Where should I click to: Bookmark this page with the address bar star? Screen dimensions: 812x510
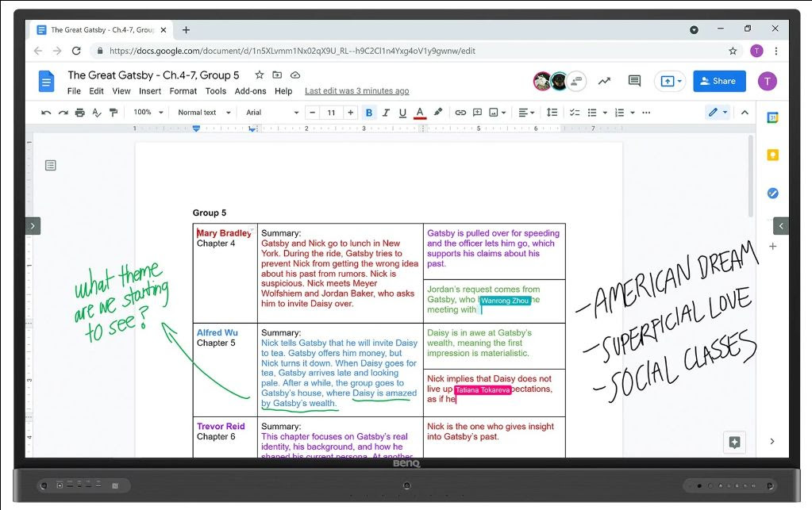[733, 51]
